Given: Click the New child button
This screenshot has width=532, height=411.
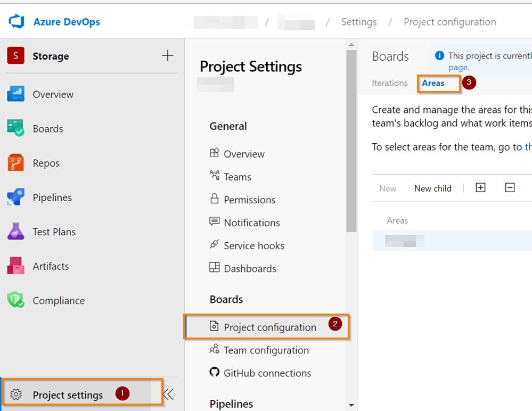Looking at the screenshot, I should tap(432, 188).
